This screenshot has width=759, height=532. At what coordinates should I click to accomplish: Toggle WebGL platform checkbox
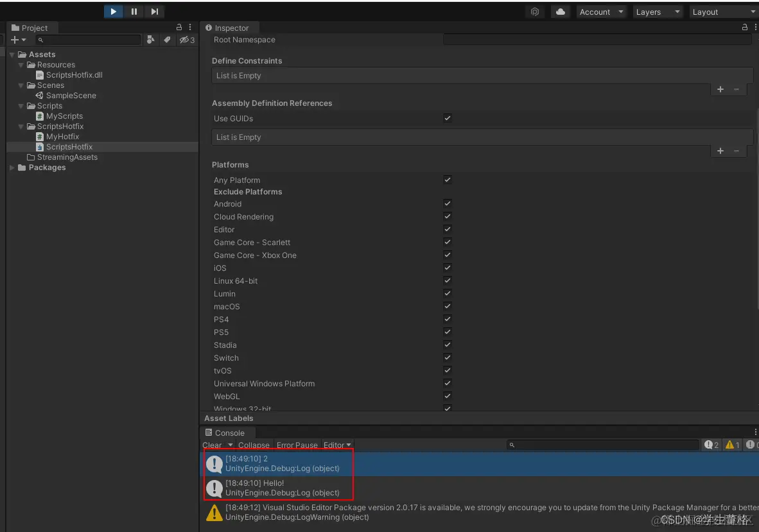pyautogui.click(x=448, y=395)
